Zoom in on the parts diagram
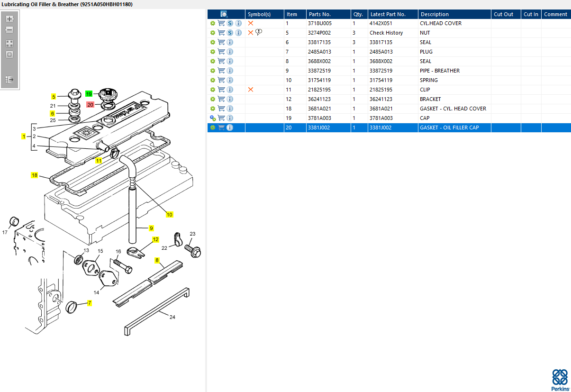571x392 pixels. tap(9, 19)
